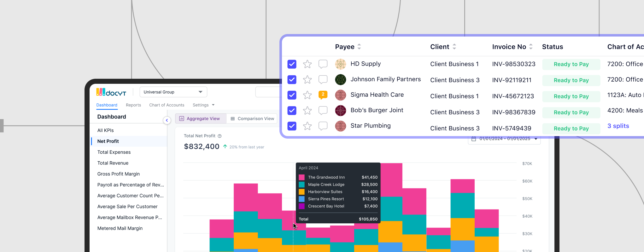Click Ready to Pay for Star Plumbing
The width and height of the screenshot is (644, 252).
[x=571, y=129]
